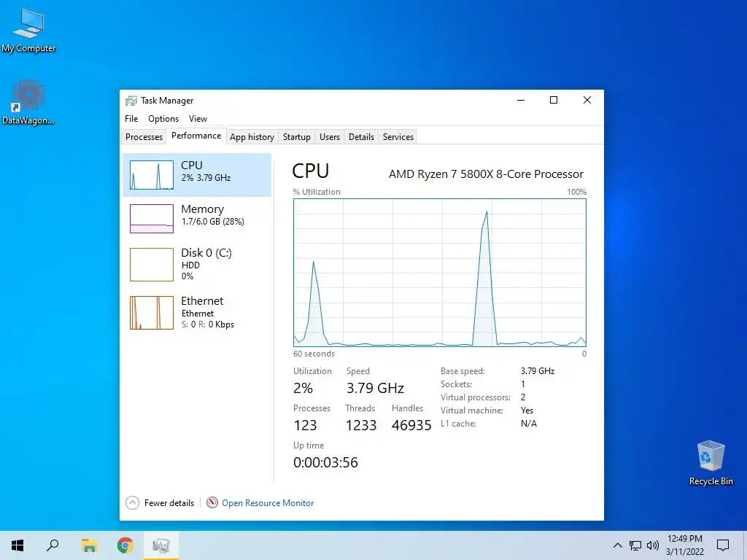This screenshot has width=747, height=560.
Task: Open the File menu
Action: [x=131, y=119]
